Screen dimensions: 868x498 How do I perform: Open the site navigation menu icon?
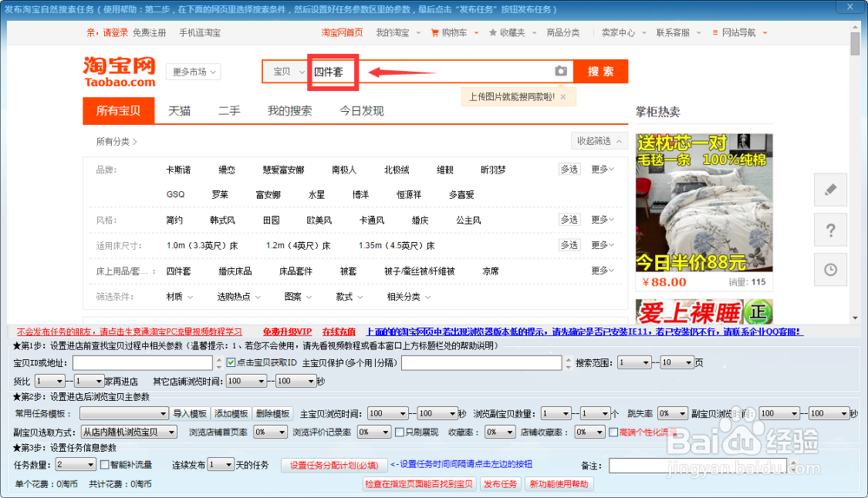[715, 33]
